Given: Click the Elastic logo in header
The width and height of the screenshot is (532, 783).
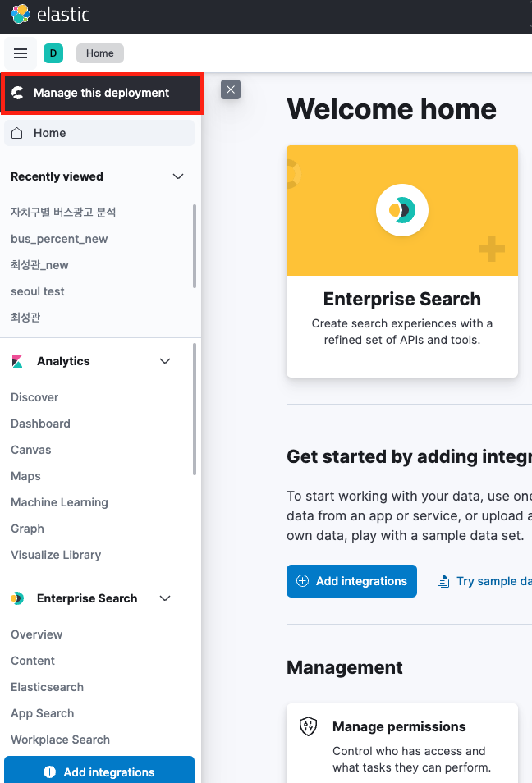Looking at the screenshot, I should [49, 14].
